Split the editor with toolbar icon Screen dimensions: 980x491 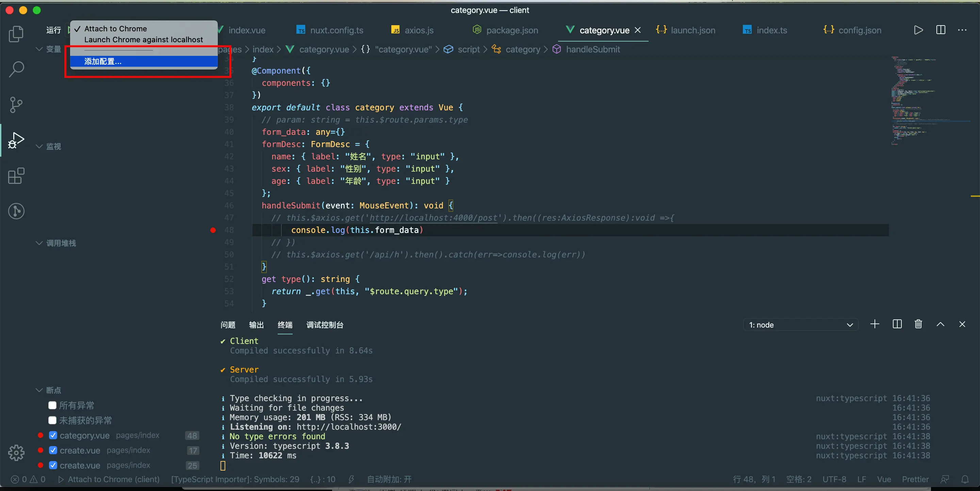pyautogui.click(x=941, y=30)
